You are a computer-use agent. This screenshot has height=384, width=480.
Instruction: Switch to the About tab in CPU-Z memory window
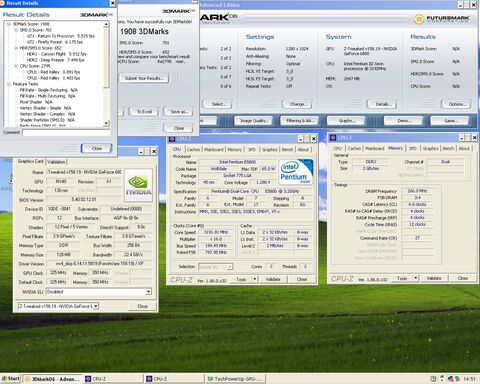point(464,148)
